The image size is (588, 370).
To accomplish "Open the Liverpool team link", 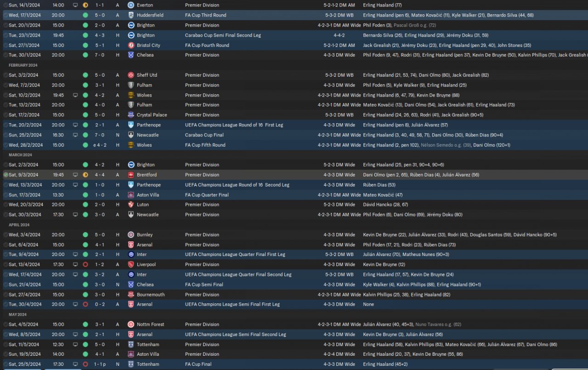I will pos(146,264).
